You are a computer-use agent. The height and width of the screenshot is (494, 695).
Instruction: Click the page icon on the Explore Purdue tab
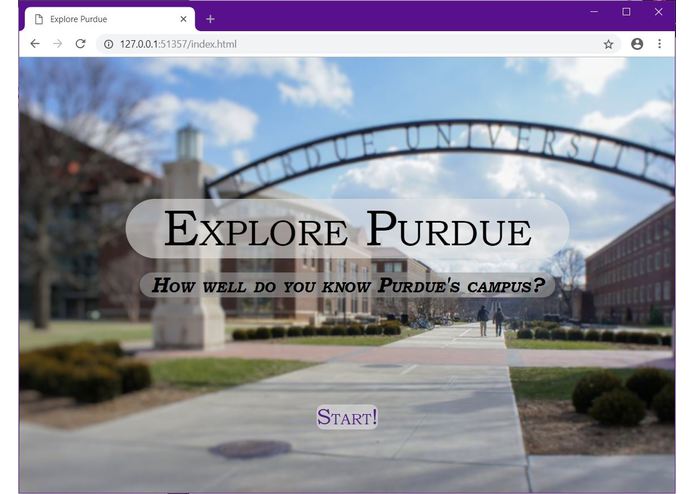pos(39,19)
